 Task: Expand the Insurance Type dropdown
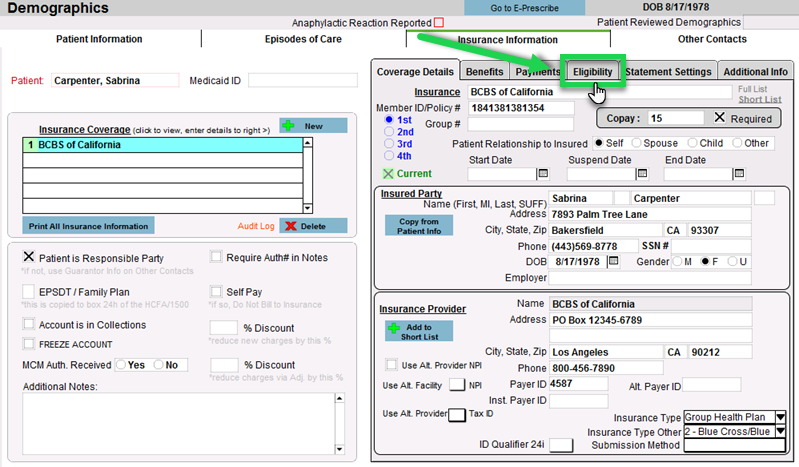click(780, 417)
